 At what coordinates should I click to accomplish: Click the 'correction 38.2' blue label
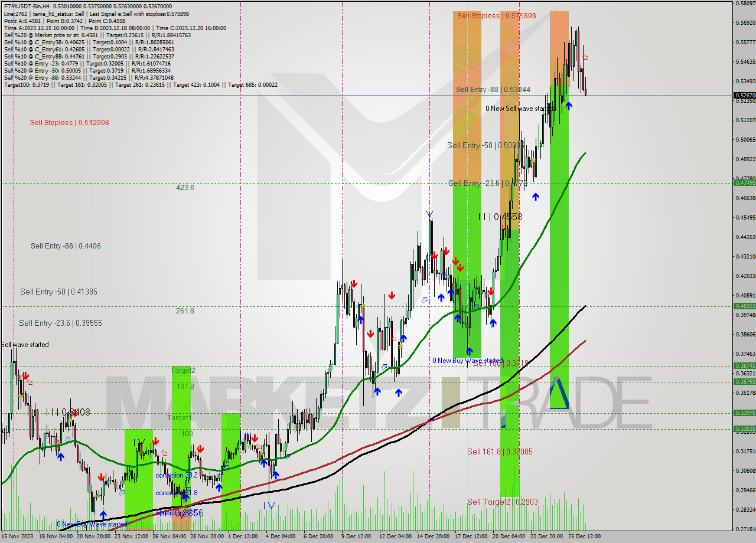click(177, 475)
